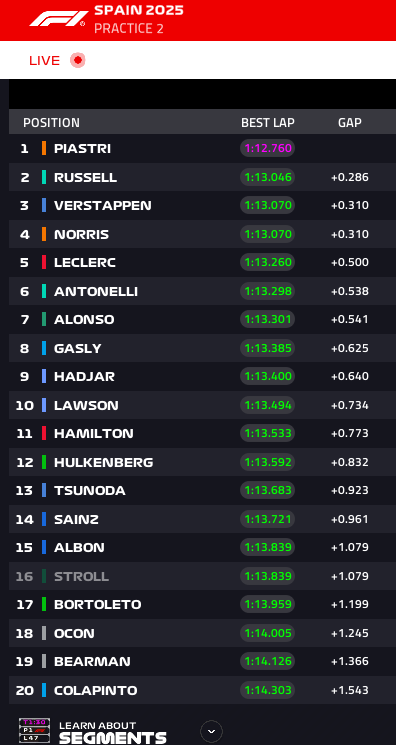The height and width of the screenshot is (745, 396).
Task: Click the red LIVE indicator dot
Action: (77, 60)
